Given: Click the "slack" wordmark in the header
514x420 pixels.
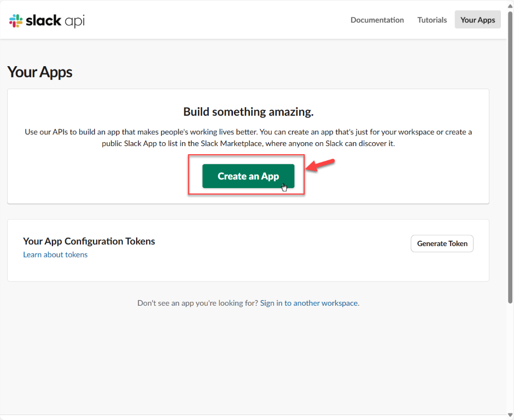Looking at the screenshot, I should pyautogui.click(x=43, y=20).
